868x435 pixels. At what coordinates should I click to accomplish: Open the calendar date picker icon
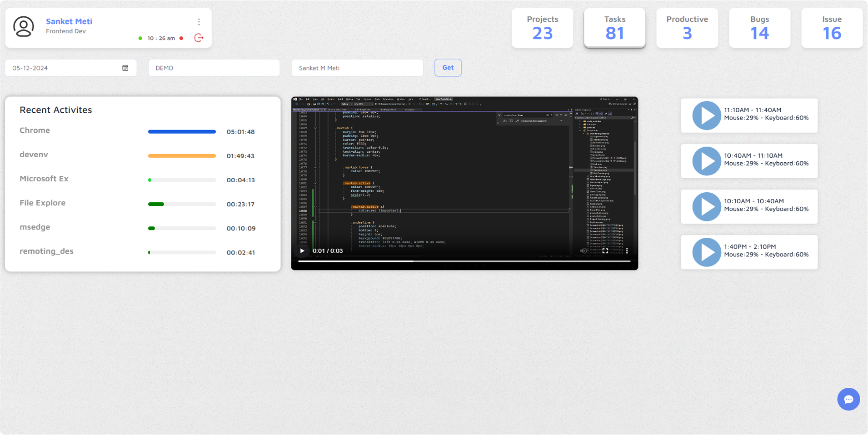point(125,68)
